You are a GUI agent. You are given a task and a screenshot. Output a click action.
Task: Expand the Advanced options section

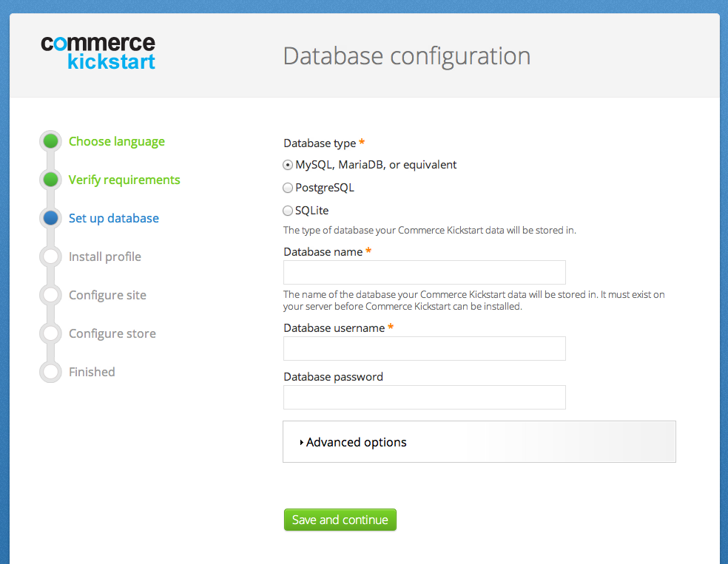[x=356, y=442]
